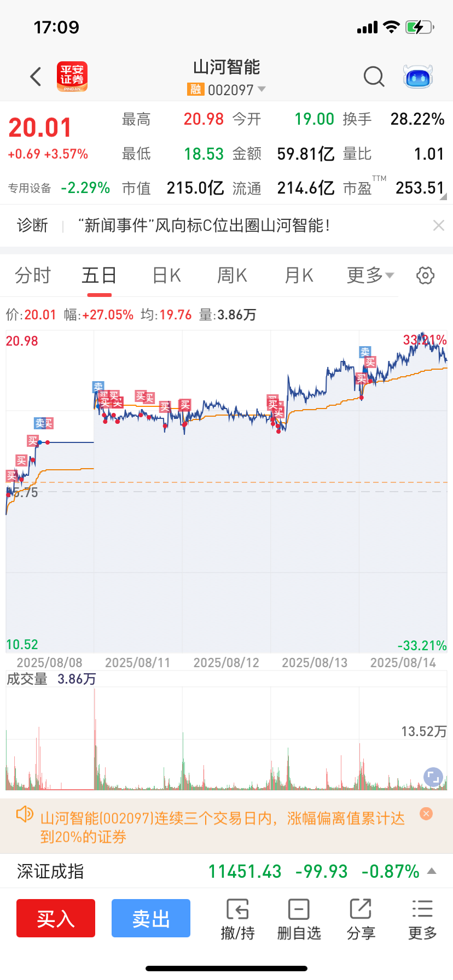Open chart settings gear icon
The width and height of the screenshot is (453, 980).
tap(426, 275)
